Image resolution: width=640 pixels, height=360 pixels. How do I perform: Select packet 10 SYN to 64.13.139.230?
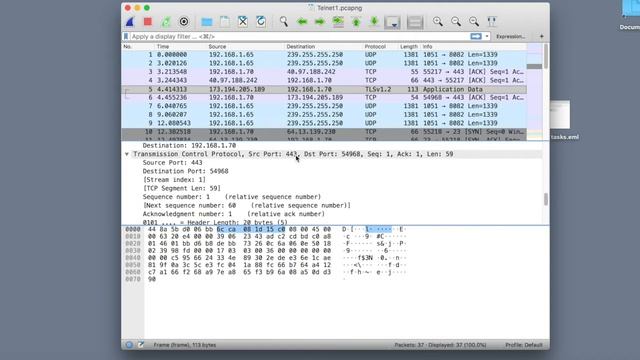[324, 132]
